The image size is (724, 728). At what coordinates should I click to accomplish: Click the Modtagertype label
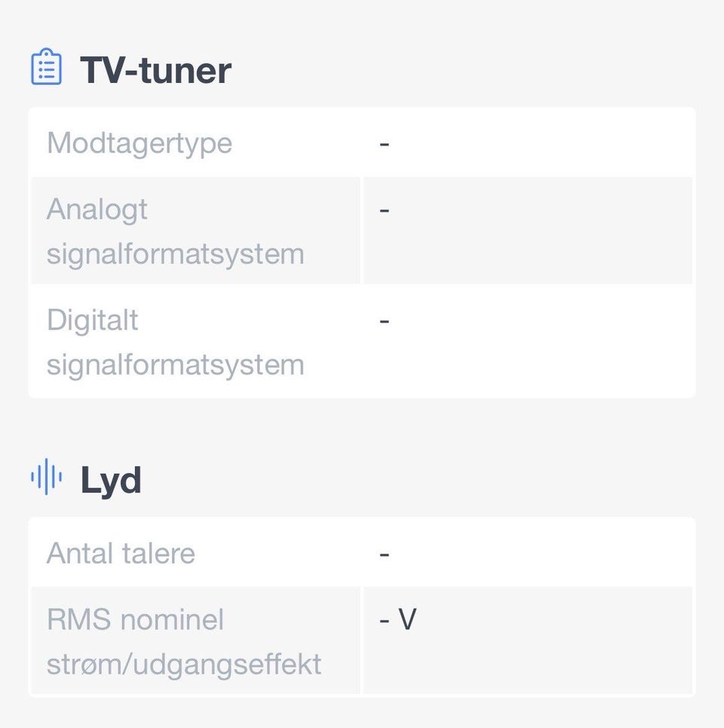(x=140, y=143)
